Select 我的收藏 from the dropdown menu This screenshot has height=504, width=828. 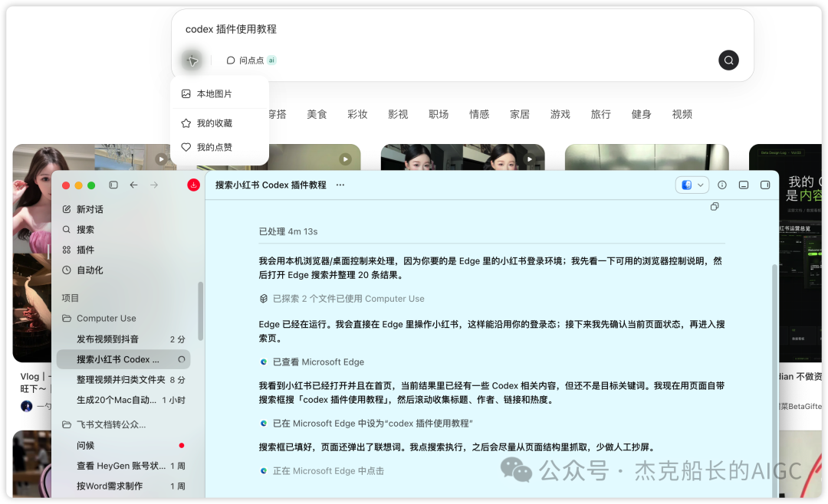tap(220, 123)
